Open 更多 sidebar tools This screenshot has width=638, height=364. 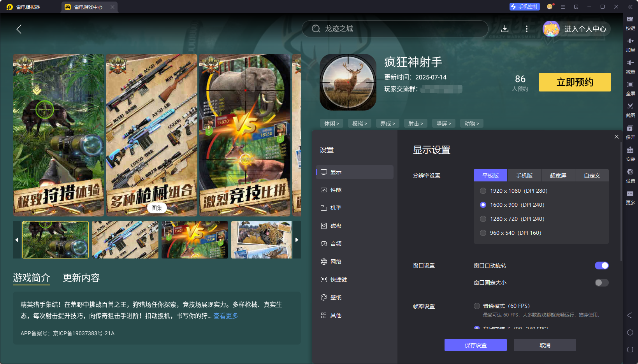click(630, 198)
